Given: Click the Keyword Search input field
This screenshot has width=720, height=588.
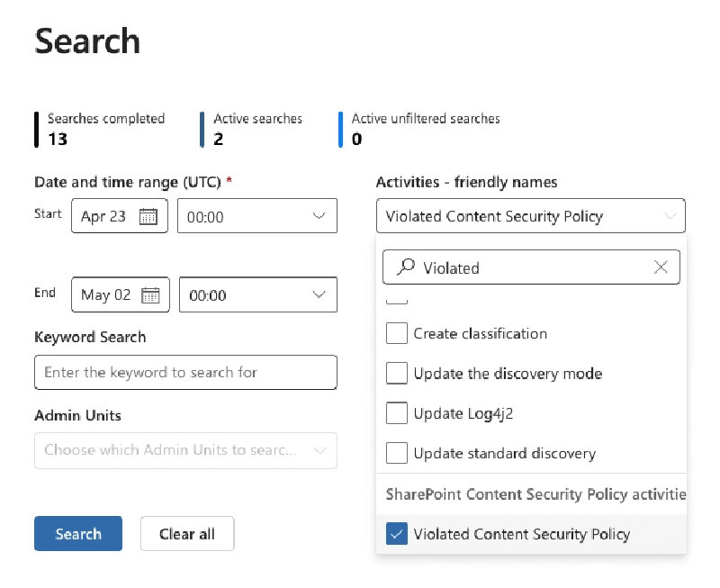Looking at the screenshot, I should 185,372.
